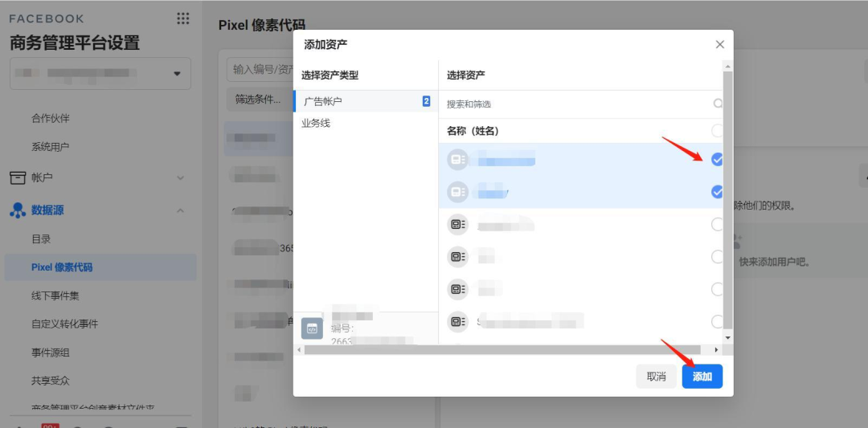Click the dialog's vertical scrollbar thumb
This screenshot has width=868, height=428.
tap(727, 199)
